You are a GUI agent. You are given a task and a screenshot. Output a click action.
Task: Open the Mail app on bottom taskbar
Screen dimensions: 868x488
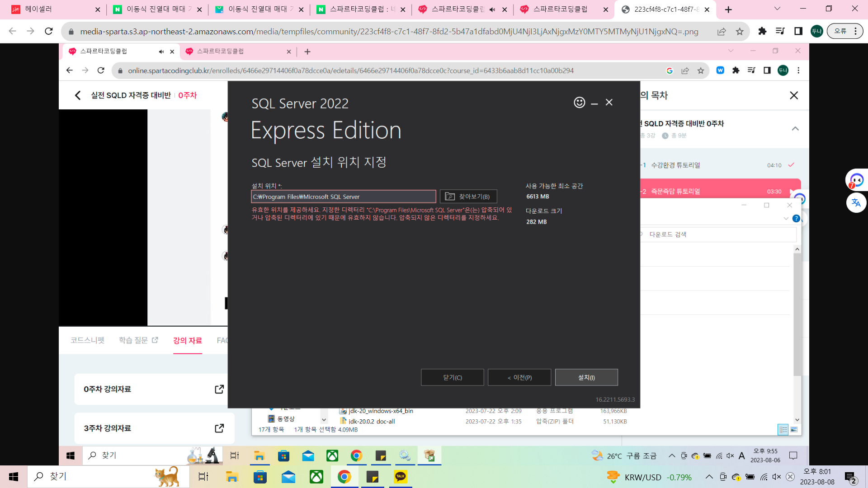(288, 477)
